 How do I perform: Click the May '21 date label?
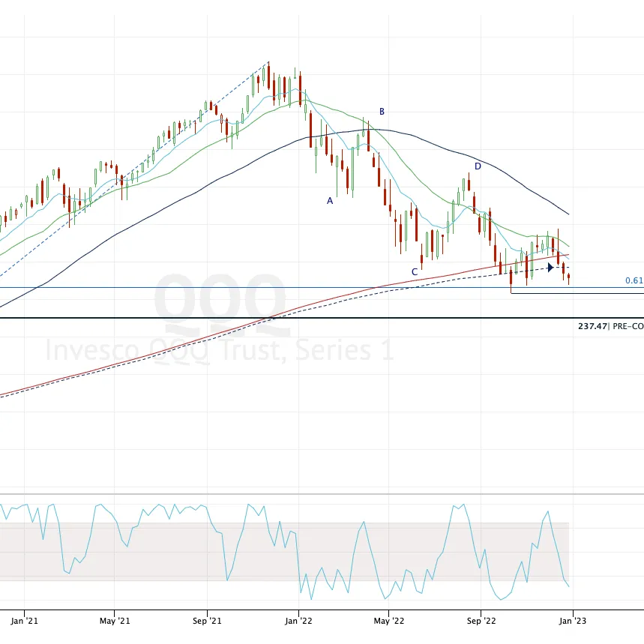[x=116, y=621]
